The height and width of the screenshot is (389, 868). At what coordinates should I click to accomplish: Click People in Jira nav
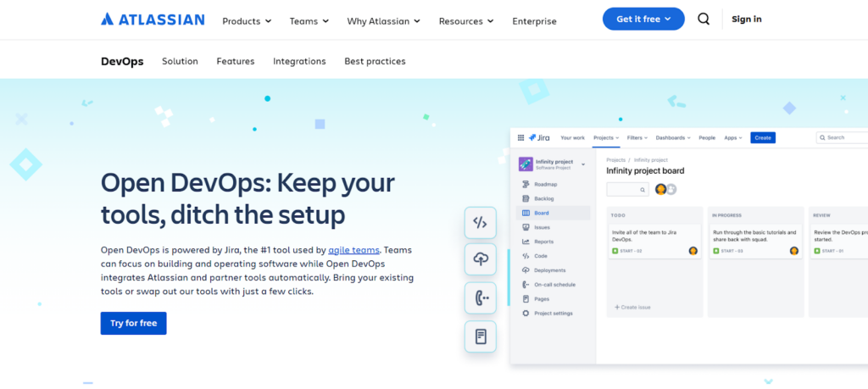pos(707,138)
